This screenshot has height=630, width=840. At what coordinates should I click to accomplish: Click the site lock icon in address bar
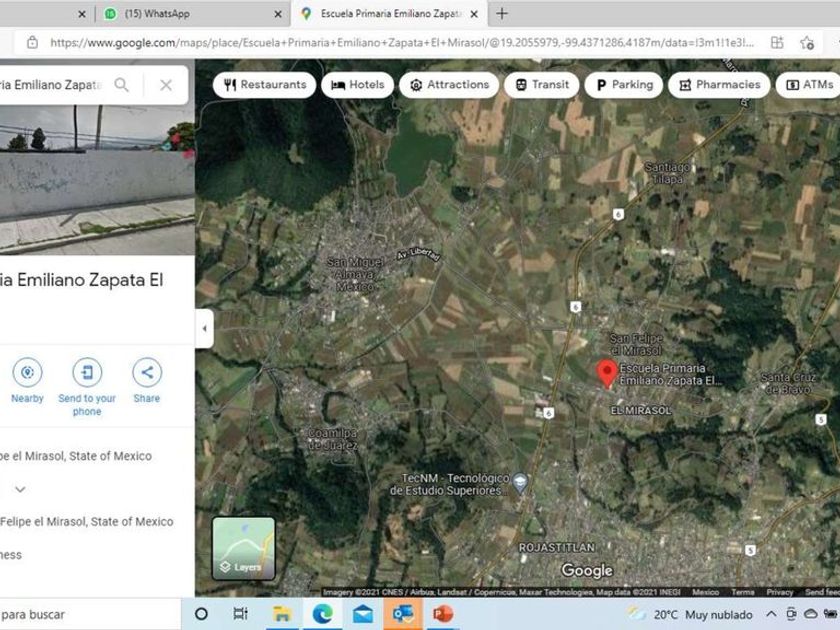32,42
